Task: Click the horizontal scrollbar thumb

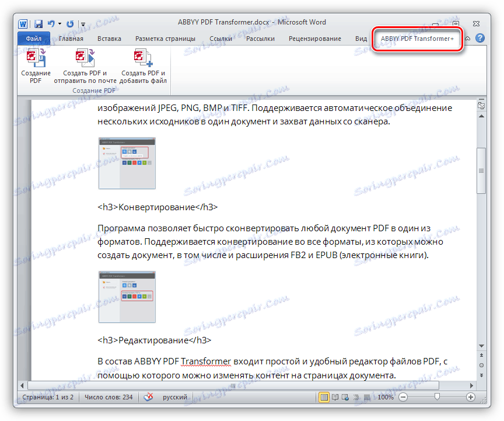Action: pos(233,385)
